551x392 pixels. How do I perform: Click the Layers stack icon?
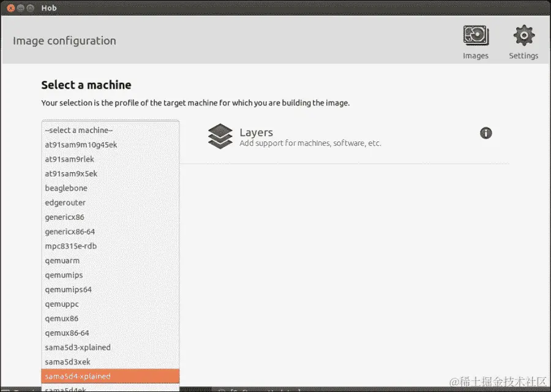[220, 136]
